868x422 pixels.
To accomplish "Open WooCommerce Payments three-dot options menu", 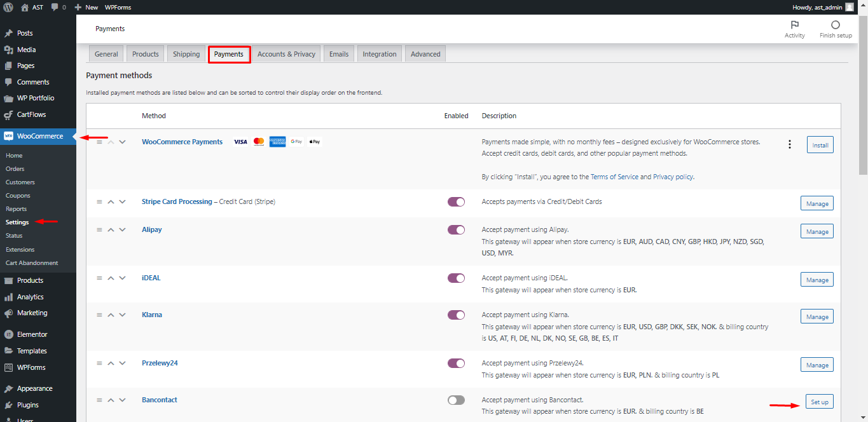I will tap(790, 144).
